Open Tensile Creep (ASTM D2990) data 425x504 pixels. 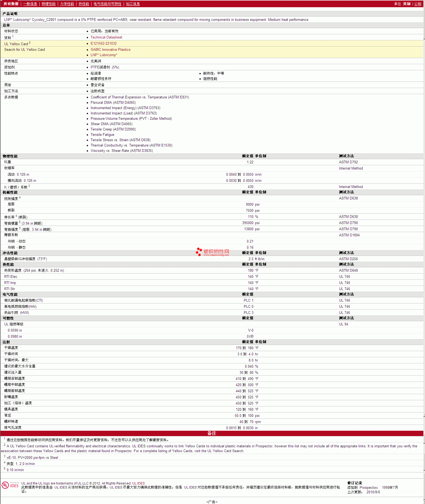[x=113, y=129]
